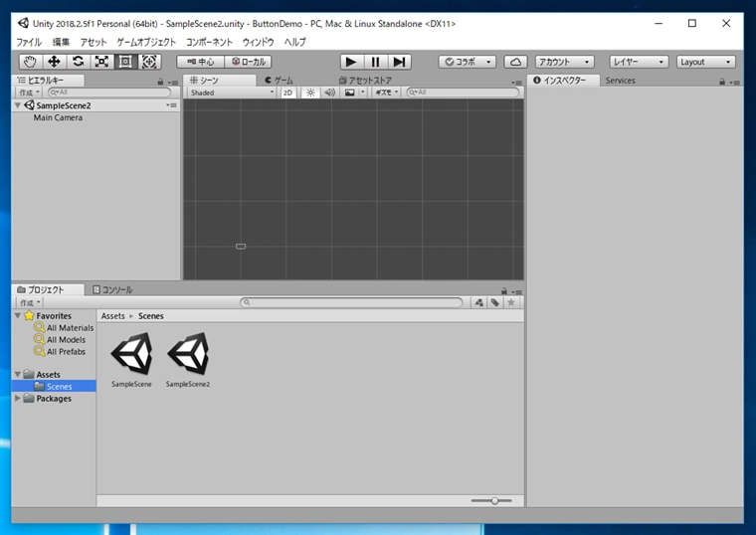Click the Hierarchy search field
This screenshot has height=535, width=756.
pos(109,92)
